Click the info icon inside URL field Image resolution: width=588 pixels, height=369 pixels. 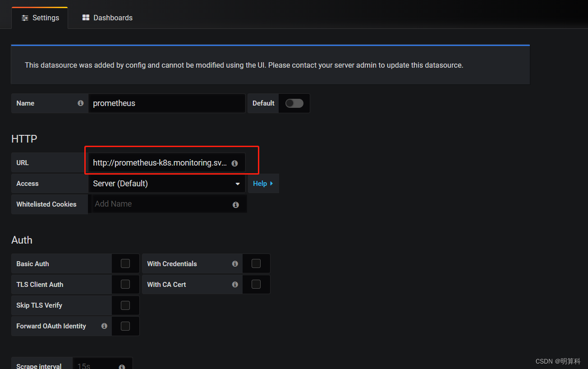(x=234, y=163)
